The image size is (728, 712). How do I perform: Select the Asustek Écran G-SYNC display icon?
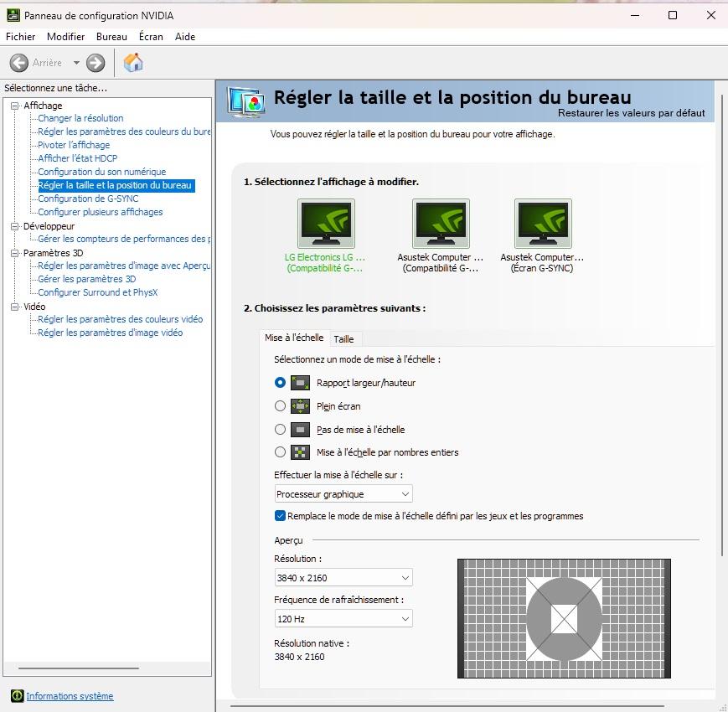[543, 224]
